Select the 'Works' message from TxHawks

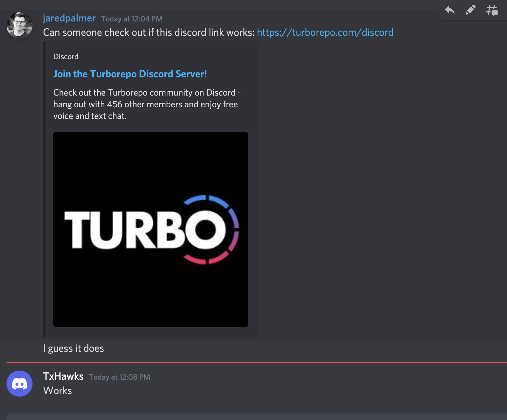(58, 390)
